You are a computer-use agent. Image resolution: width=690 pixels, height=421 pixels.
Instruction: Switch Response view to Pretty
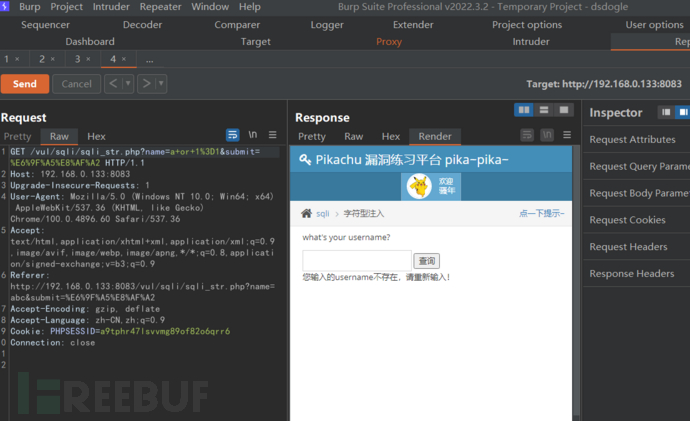pos(312,136)
